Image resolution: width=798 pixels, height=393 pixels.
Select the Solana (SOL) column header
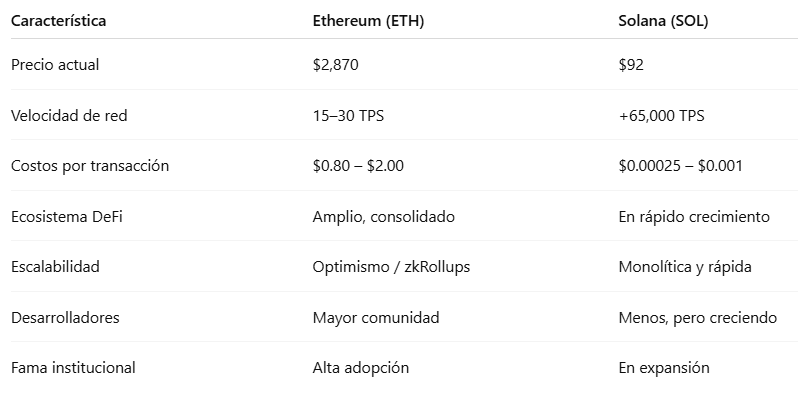663,21
